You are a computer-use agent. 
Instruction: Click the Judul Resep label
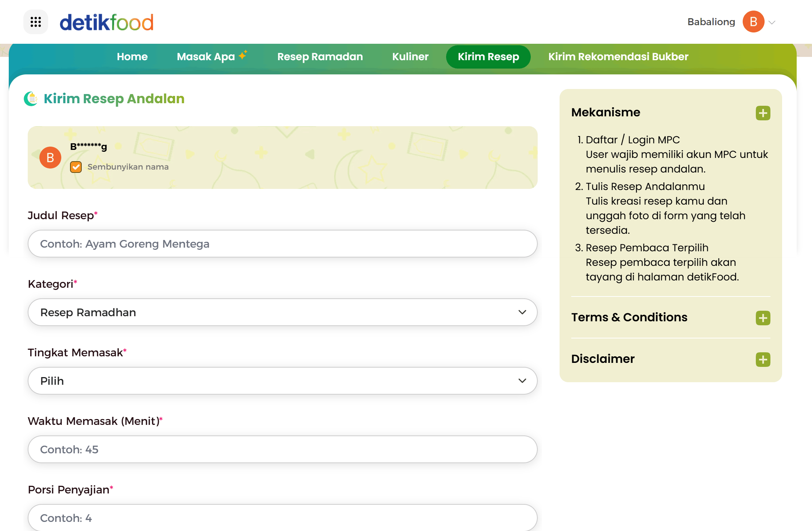[x=63, y=216]
